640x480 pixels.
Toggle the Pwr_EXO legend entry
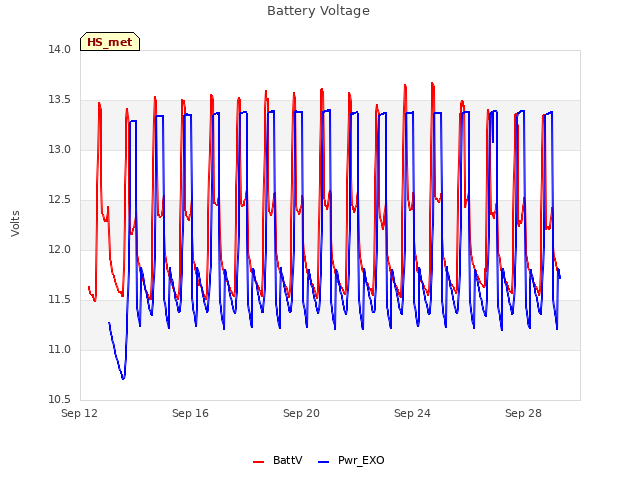351,460
